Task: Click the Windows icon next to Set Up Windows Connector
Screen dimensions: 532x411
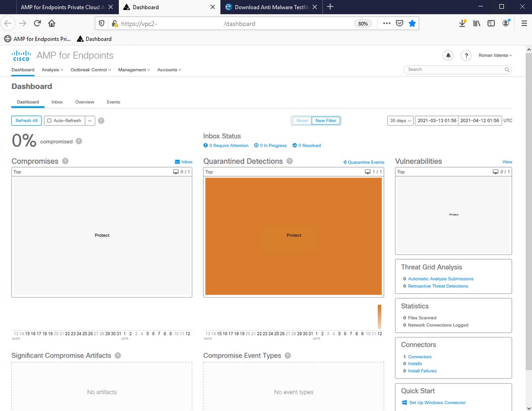Action: coord(405,402)
